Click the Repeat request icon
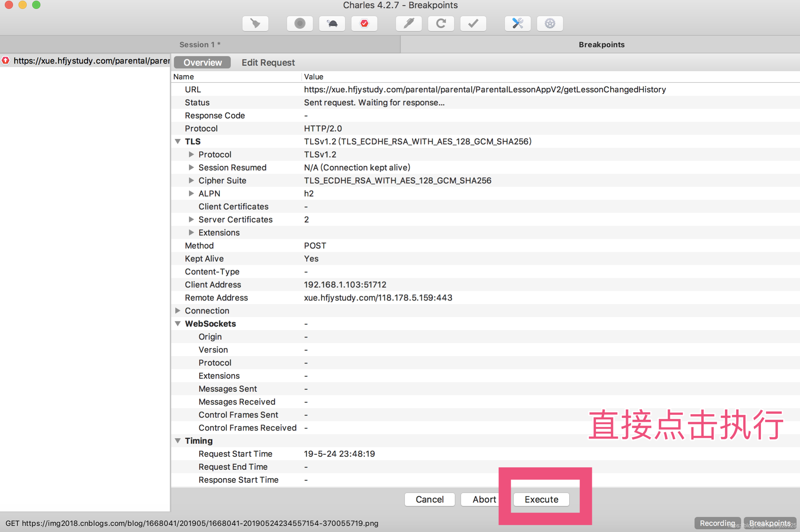Screen dimensions: 800x532 click(441, 24)
